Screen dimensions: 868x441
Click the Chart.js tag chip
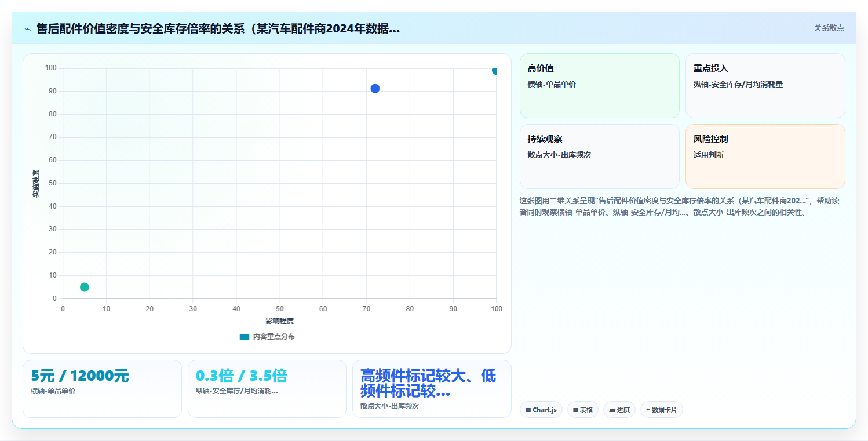[x=541, y=410]
